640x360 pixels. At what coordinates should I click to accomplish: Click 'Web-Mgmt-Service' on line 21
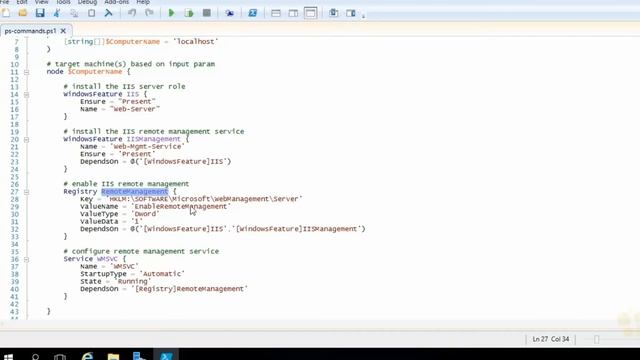[x=147, y=147]
